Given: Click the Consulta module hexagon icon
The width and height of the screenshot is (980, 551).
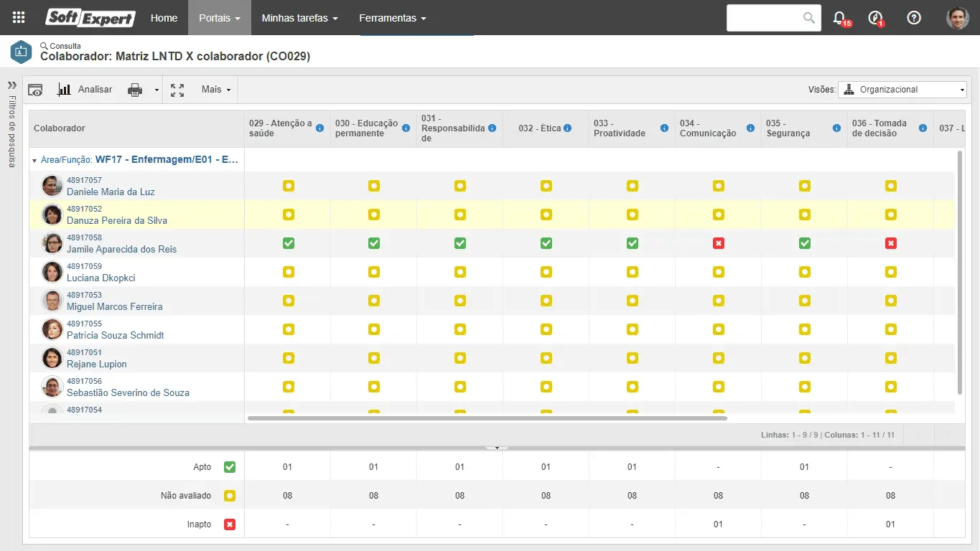Looking at the screenshot, I should click(21, 52).
